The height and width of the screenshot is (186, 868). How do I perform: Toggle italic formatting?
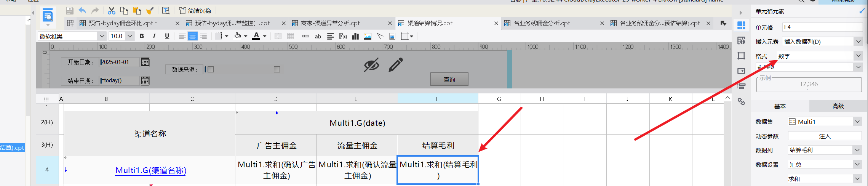(154, 36)
